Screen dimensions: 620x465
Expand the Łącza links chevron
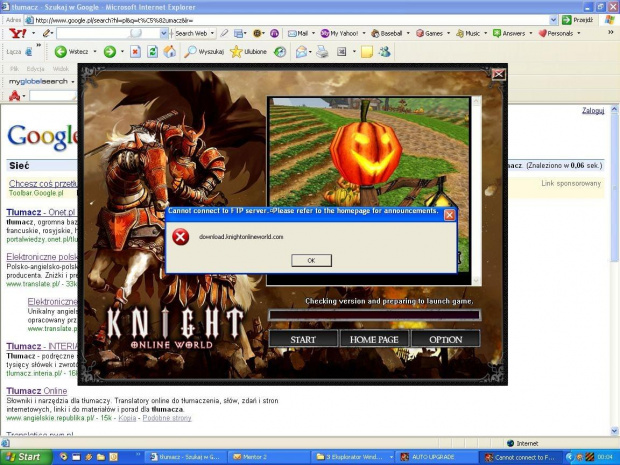coord(39,45)
